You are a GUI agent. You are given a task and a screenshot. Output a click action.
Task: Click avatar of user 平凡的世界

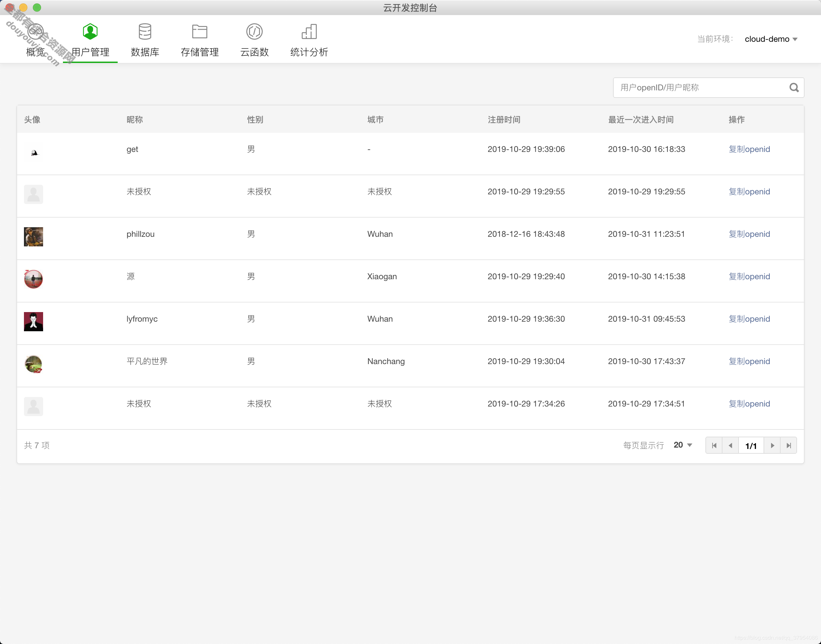(x=34, y=364)
